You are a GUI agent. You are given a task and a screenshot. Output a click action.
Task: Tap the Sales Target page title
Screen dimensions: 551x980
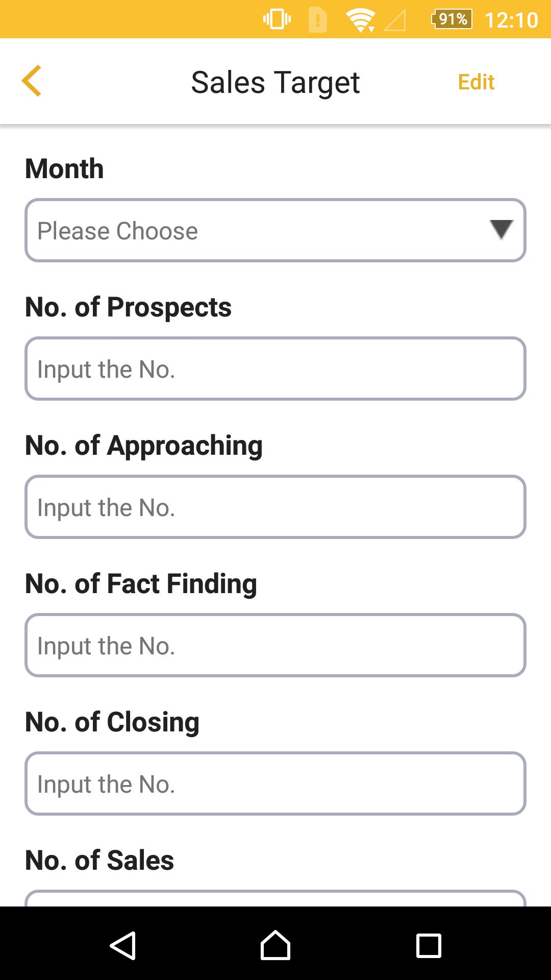pos(275,82)
